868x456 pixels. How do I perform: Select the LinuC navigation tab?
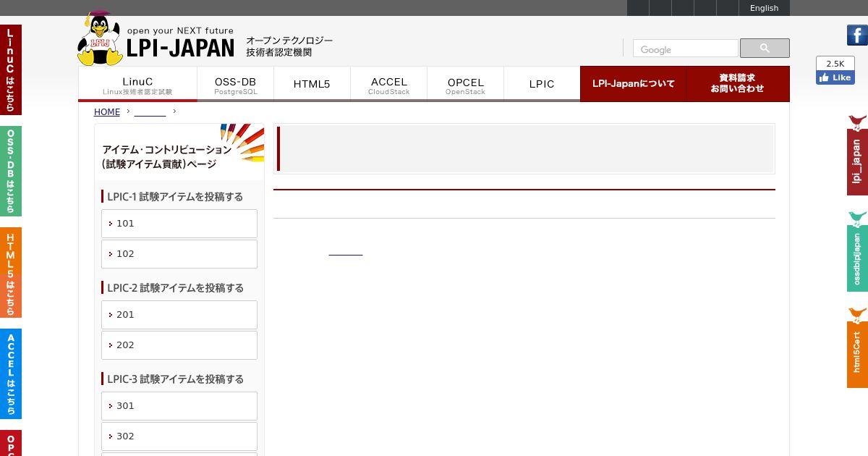click(137, 84)
